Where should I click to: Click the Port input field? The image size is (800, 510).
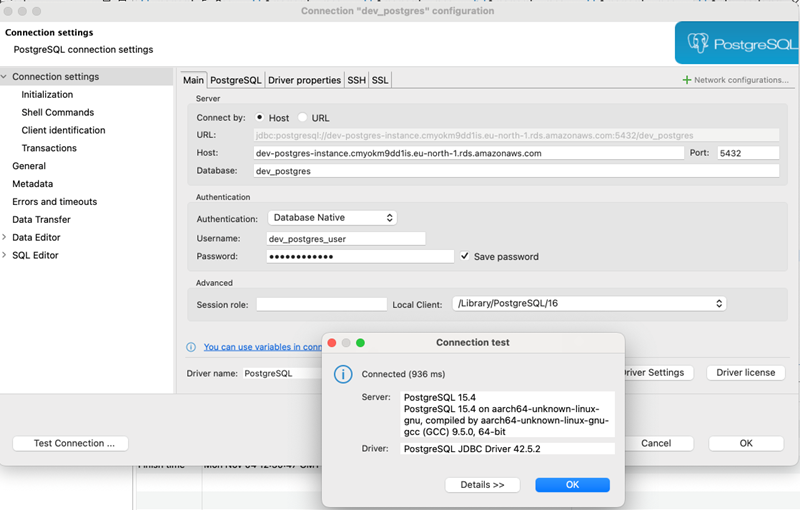748,153
